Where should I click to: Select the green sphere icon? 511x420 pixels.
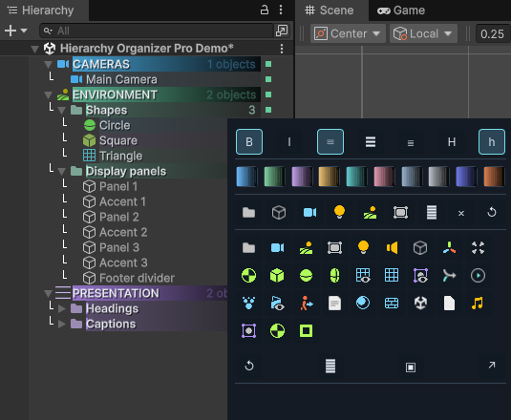coord(306,276)
